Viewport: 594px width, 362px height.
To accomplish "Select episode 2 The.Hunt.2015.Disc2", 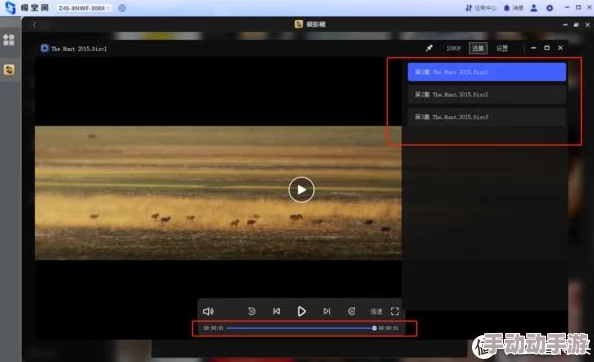I will [487, 94].
